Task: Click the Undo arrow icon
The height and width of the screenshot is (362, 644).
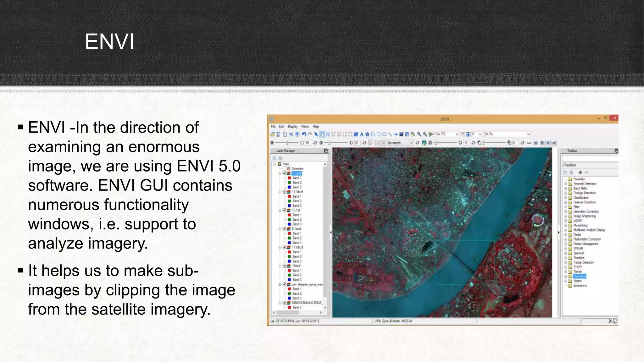Action: [304, 134]
